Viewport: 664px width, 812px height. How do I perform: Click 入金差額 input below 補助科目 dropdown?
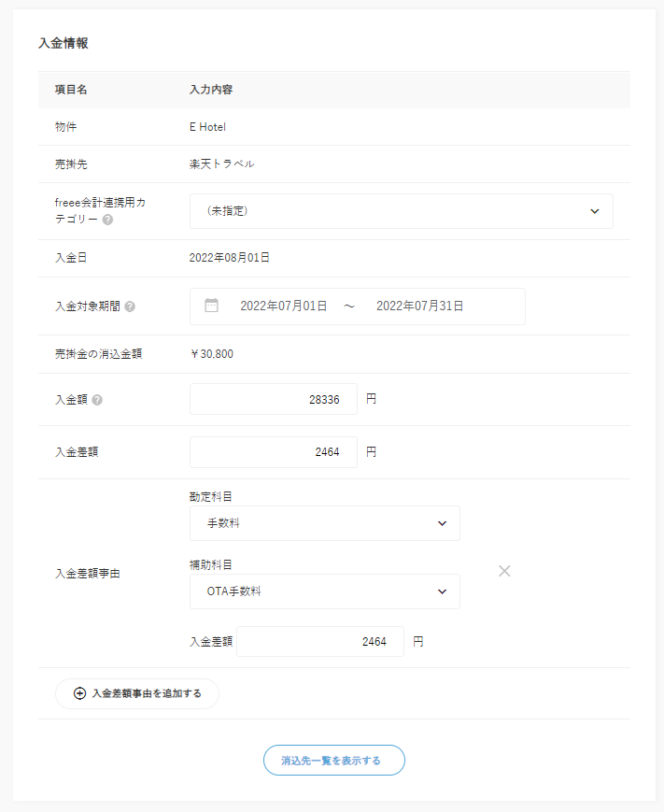319,642
